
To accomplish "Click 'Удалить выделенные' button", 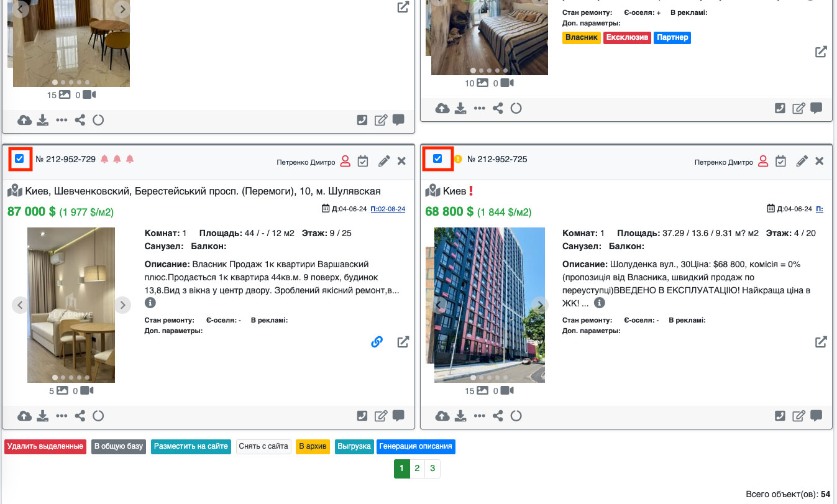I will coord(45,446).
